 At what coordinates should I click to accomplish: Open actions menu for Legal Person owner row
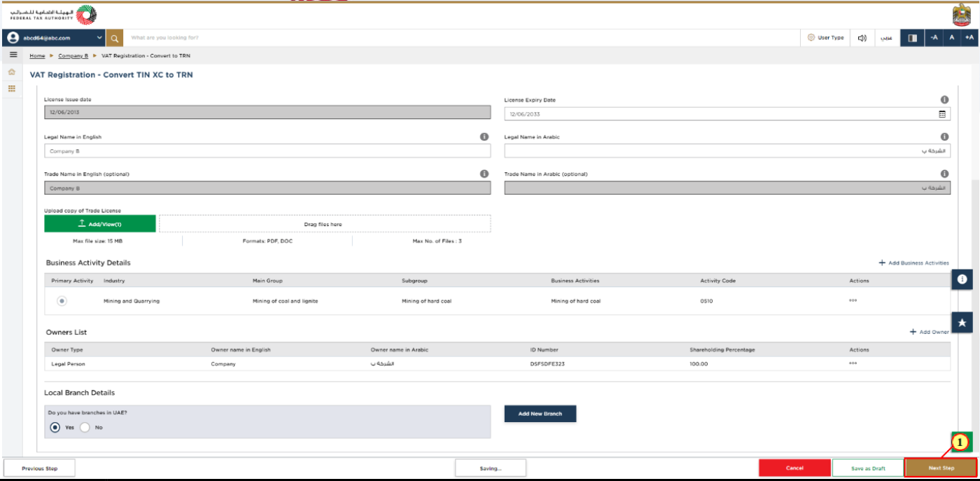point(853,363)
